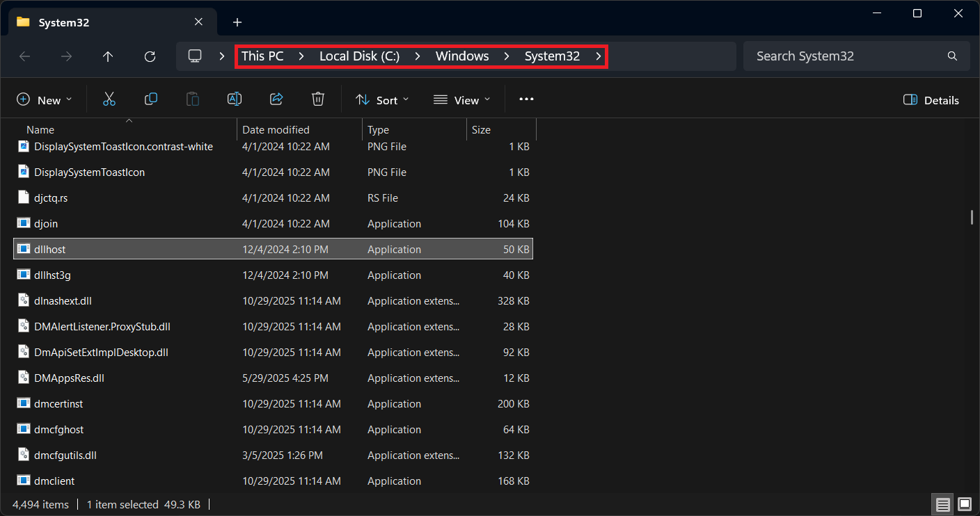This screenshot has height=516, width=980.
Task: Open the See more ellipsis menu
Action: click(526, 99)
